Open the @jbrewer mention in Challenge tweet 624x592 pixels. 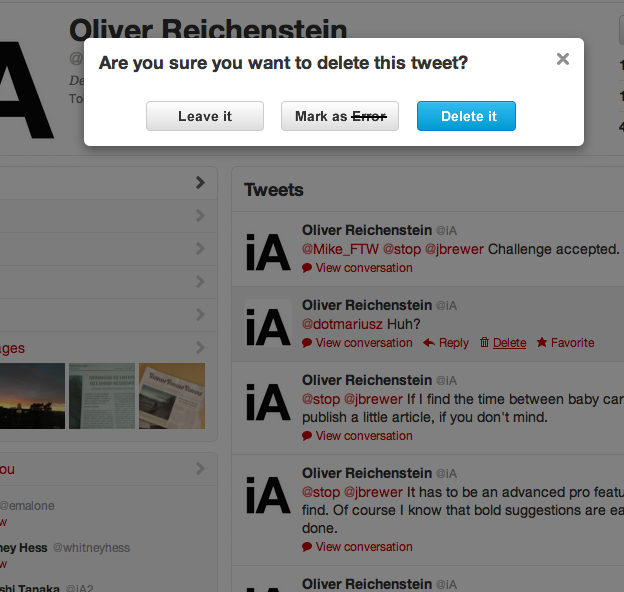coord(454,249)
